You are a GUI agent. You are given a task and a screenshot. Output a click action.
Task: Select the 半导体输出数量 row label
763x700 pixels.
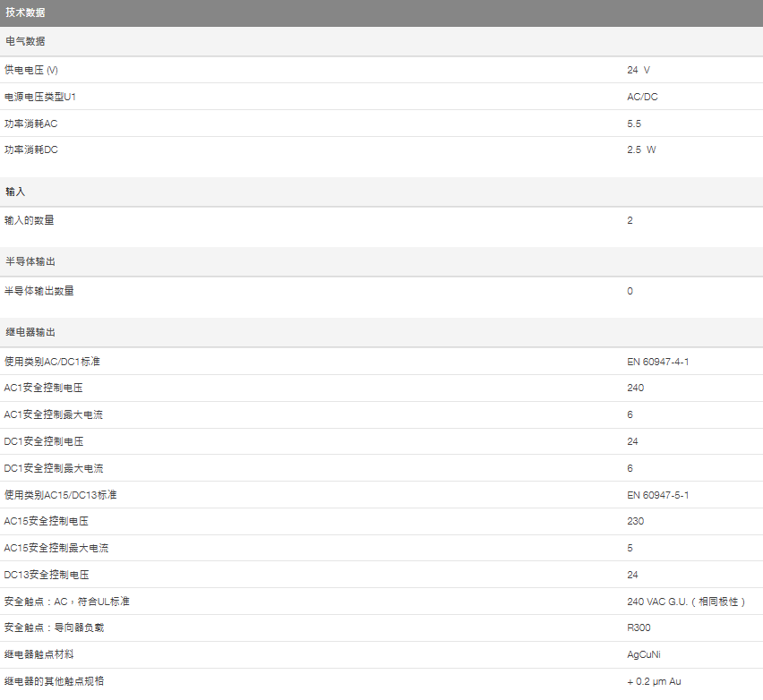(39, 291)
